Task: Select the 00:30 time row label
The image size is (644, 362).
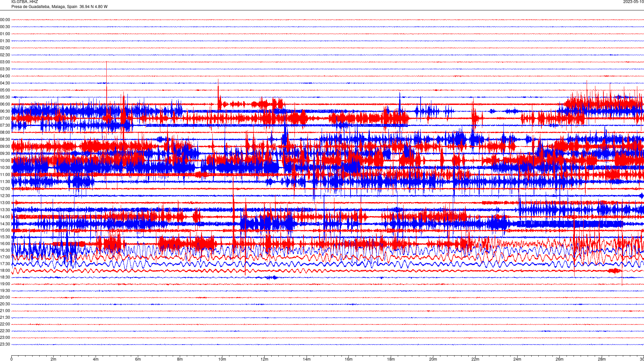Action: click(5, 27)
